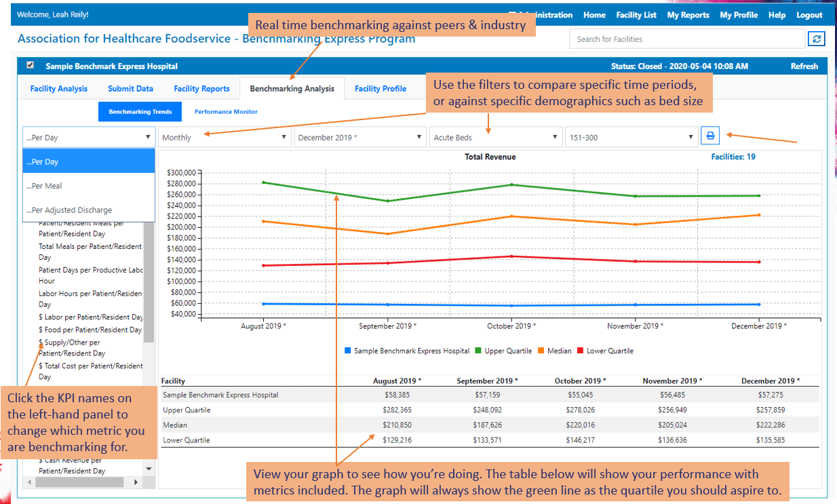Click the Refresh link in header bar

(804, 66)
